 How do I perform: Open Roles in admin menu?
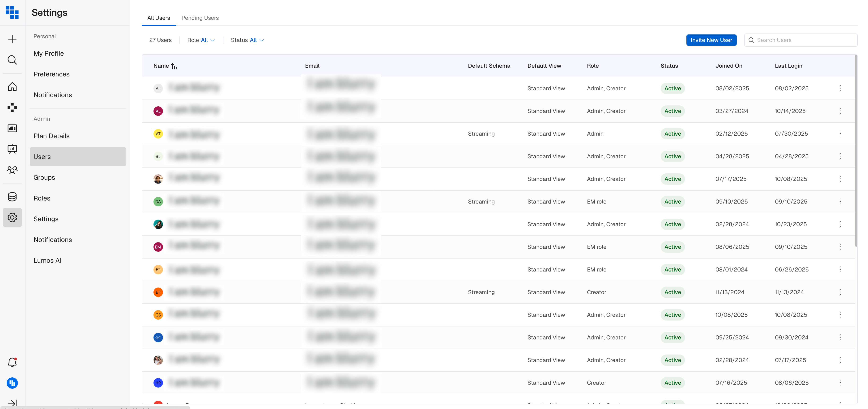(42, 198)
